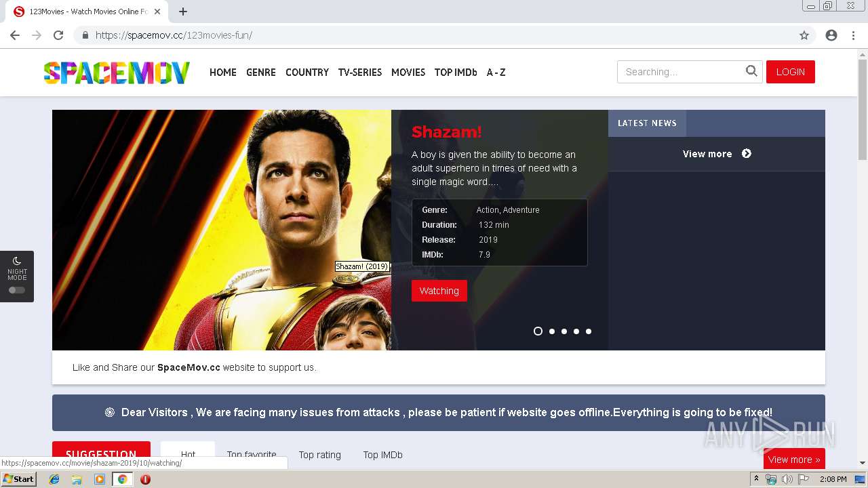Viewport: 868px width, 488px height.
Task: Click the LATEST NEWS tab
Action: pyautogui.click(x=647, y=123)
